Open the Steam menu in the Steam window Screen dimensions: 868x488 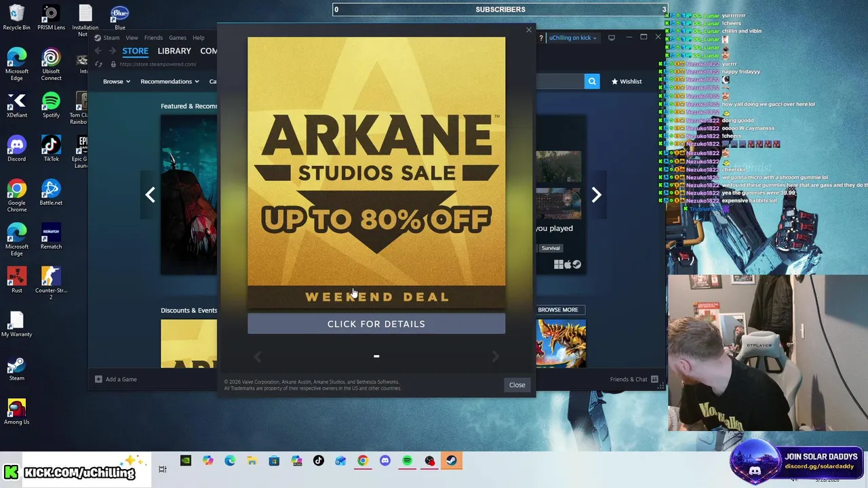click(111, 38)
